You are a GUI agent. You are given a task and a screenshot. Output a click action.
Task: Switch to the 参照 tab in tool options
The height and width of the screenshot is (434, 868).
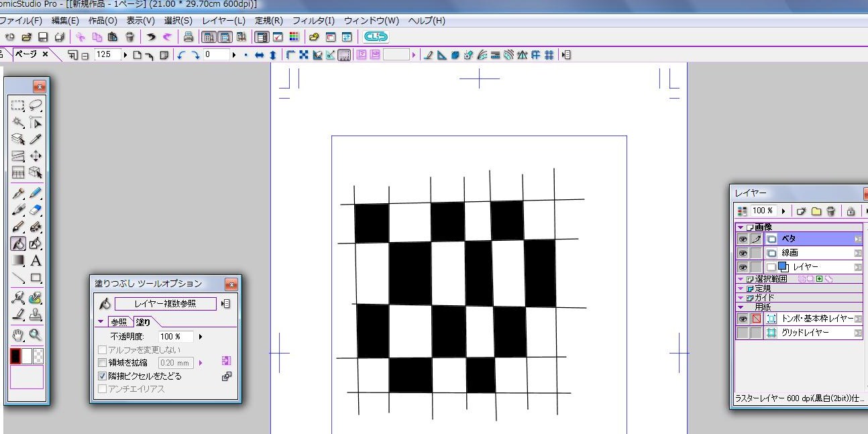(x=119, y=322)
